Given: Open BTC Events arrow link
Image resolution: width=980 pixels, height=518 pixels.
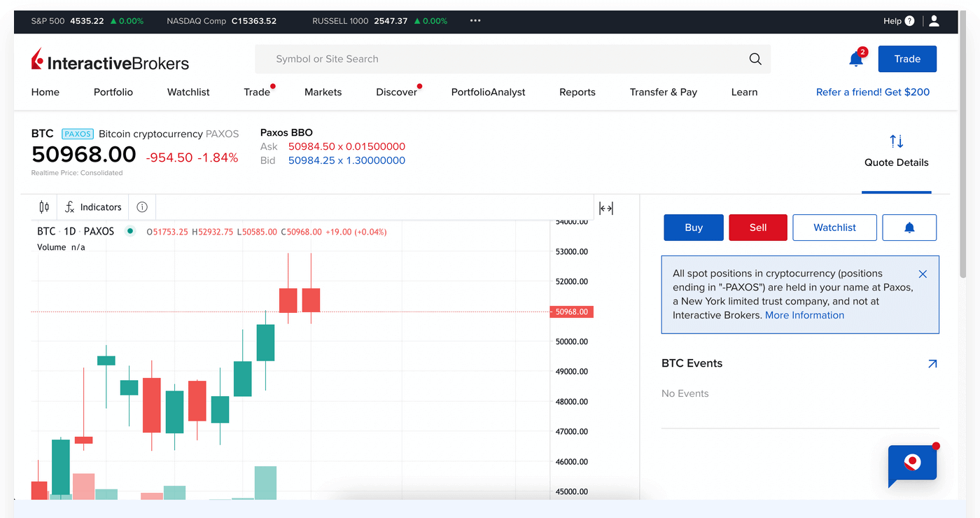Looking at the screenshot, I should pyautogui.click(x=932, y=364).
